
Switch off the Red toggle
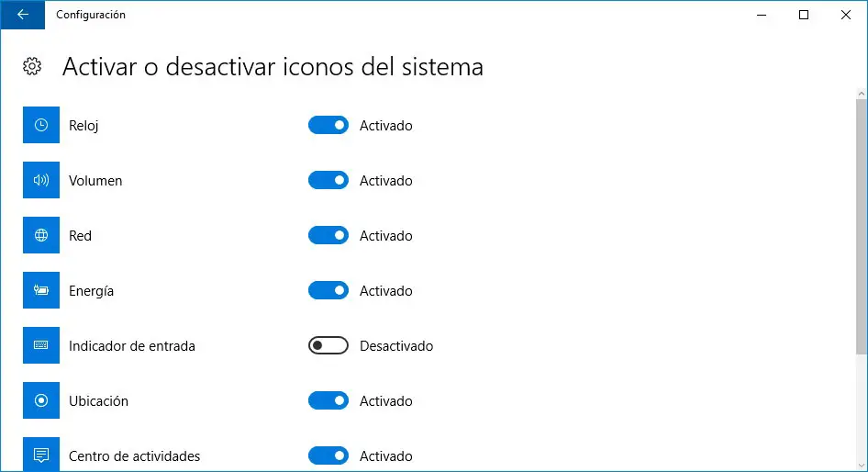[328, 236]
